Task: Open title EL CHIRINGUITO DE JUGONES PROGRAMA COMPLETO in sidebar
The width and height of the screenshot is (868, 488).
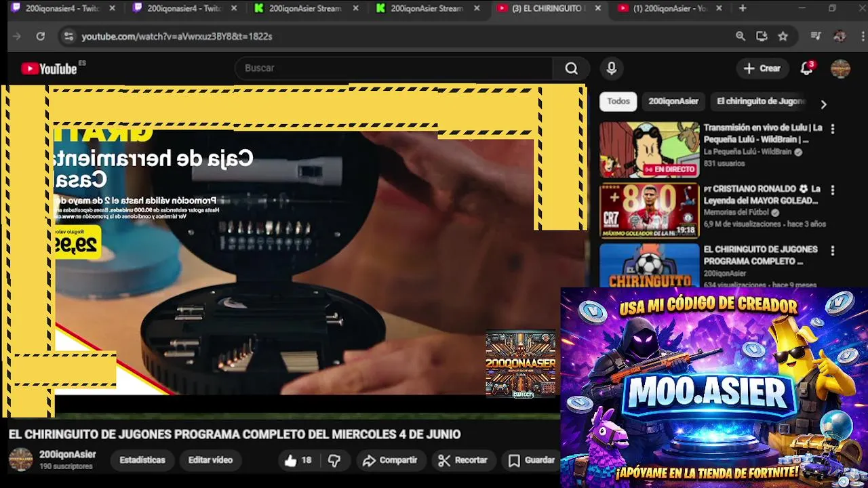Action: coord(760,256)
